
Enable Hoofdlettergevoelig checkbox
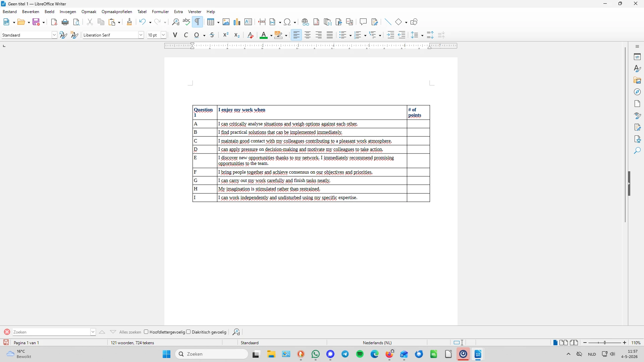[146, 332]
